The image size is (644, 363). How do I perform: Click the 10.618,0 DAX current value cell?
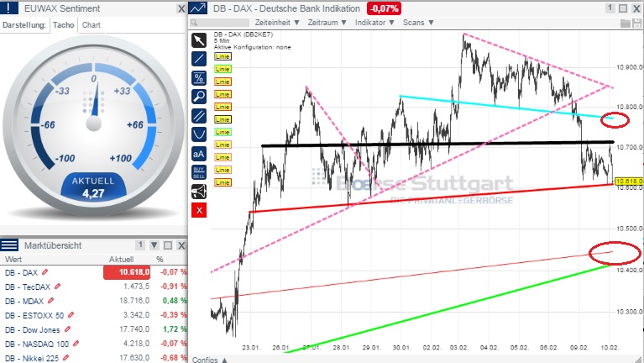coord(127,272)
